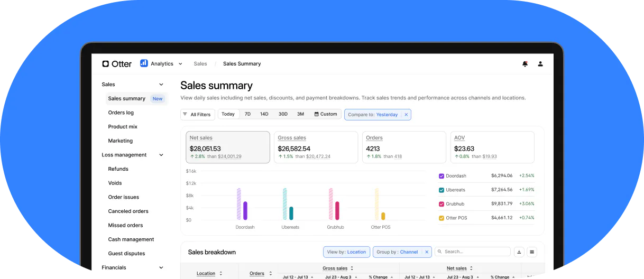Click the $7,264.56 Ubereats value

pyautogui.click(x=502, y=190)
